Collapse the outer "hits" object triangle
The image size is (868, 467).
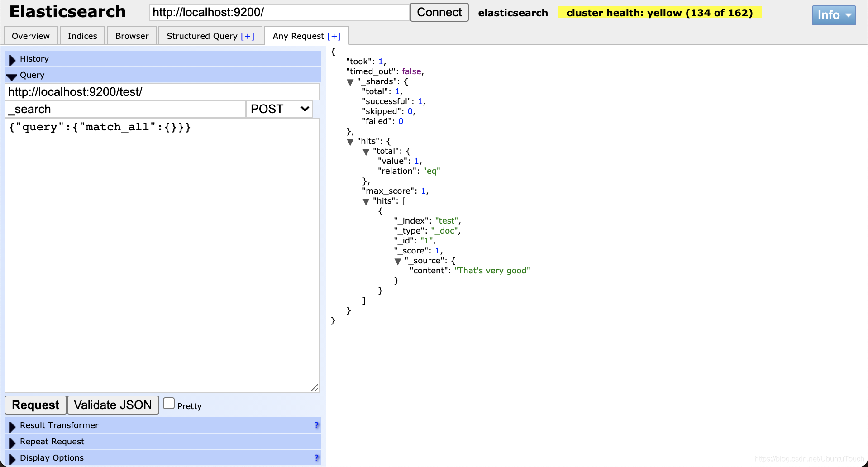350,141
